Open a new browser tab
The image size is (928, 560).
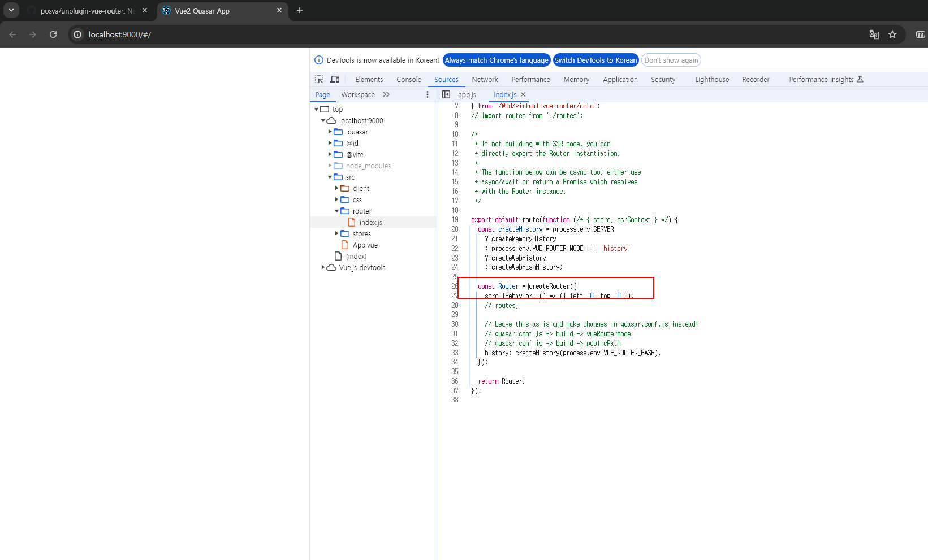[x=300, y=10]
